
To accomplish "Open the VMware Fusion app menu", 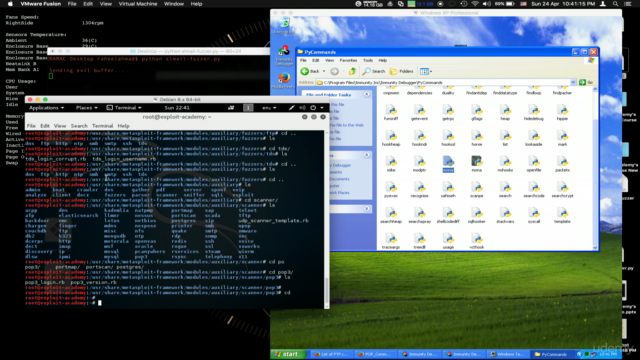I will tap(41, 4).
